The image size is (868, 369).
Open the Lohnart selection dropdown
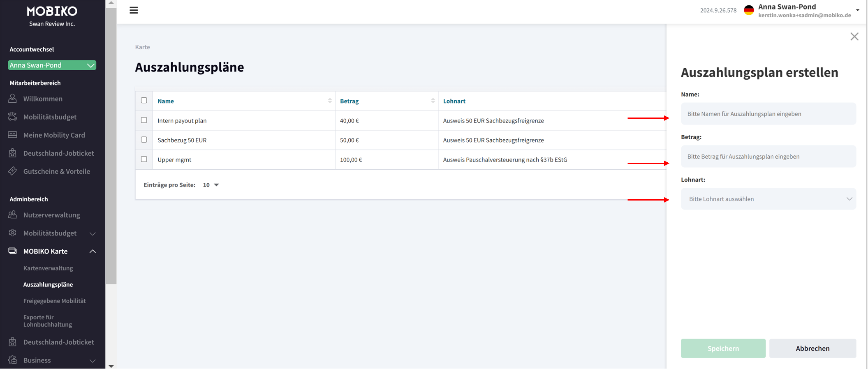(768, 199)
